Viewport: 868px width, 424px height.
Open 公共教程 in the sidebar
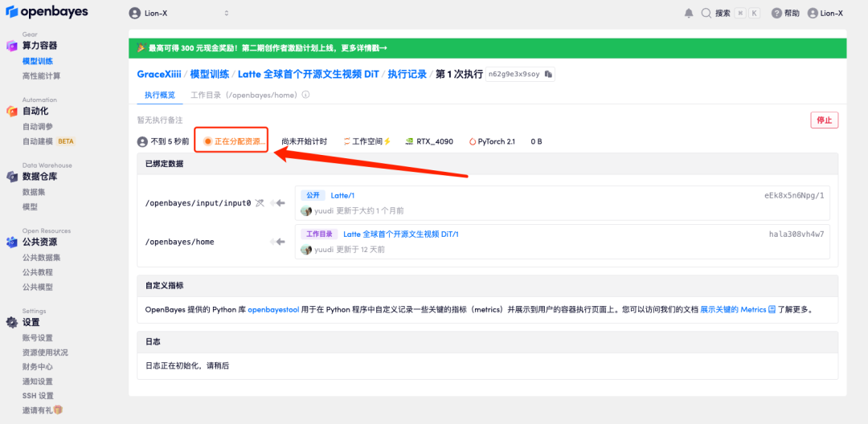[38, 272]
